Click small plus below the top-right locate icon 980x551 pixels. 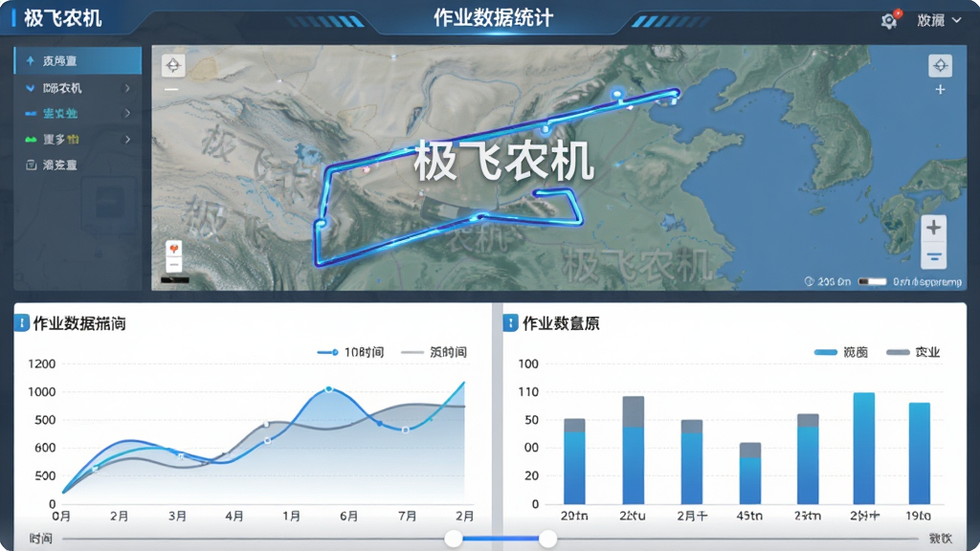click(x=940, y=90)
